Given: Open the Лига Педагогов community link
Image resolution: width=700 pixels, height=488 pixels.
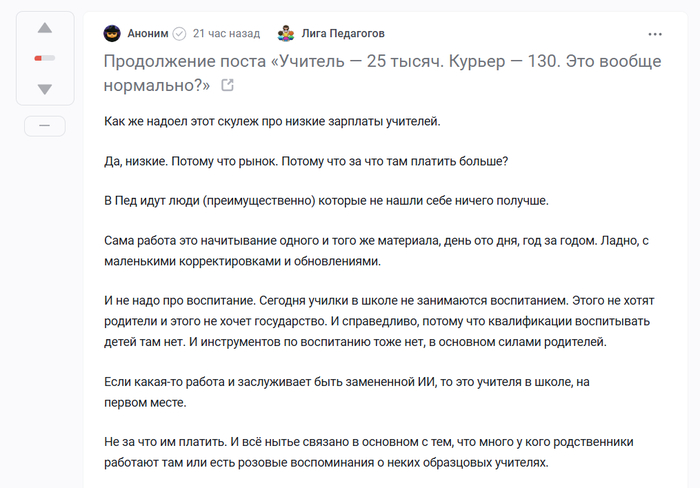Looking at the screenshot, I should [x=343, y=33].
